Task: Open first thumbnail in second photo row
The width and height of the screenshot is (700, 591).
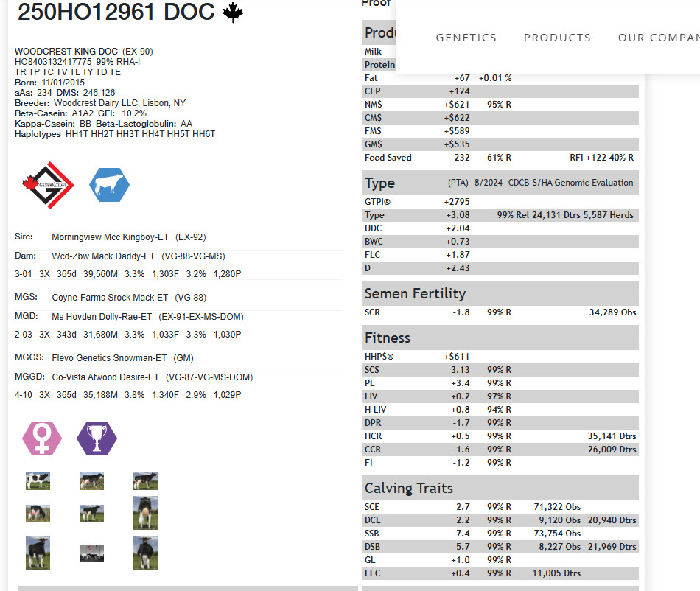Action: point(38,514)
